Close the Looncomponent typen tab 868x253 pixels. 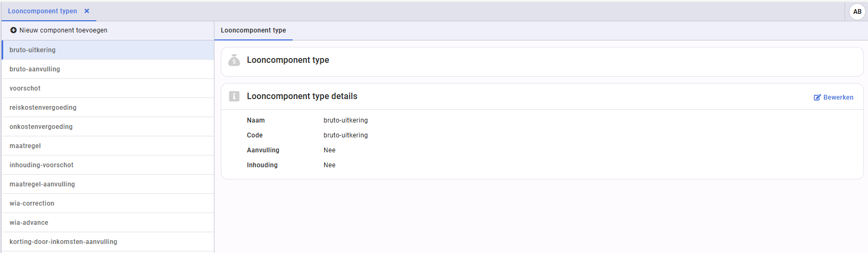point(87,11)
